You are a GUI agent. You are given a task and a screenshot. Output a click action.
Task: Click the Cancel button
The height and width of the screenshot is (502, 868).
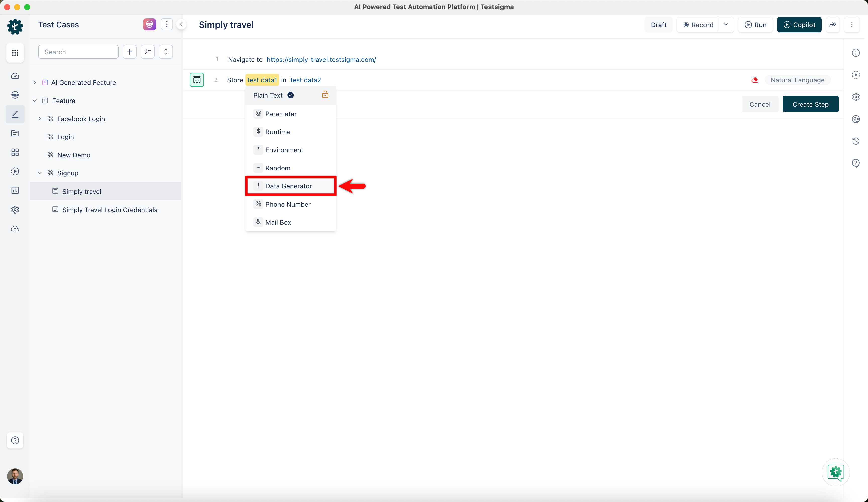760,105
